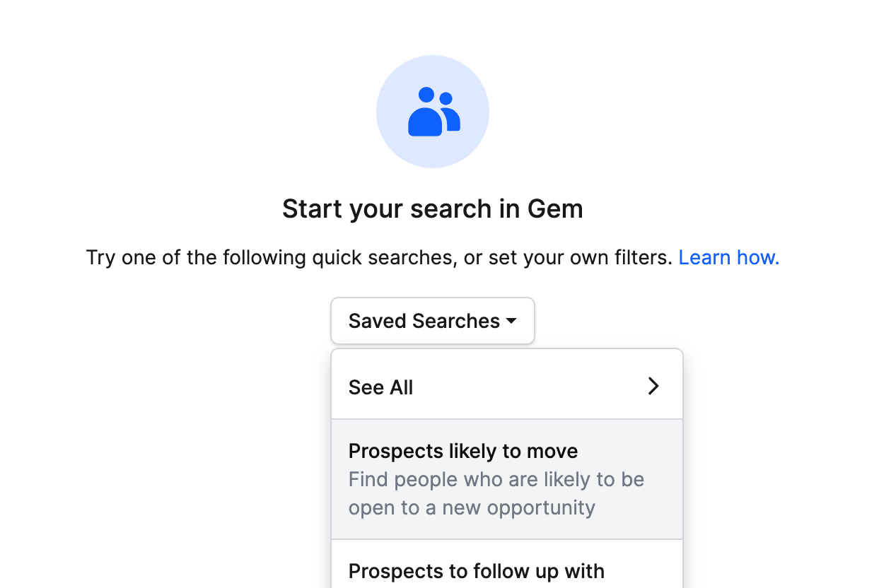Select See All from the dropdown menu
The image size is (891, 588).
pyautogui.click(x=507, y=387)
